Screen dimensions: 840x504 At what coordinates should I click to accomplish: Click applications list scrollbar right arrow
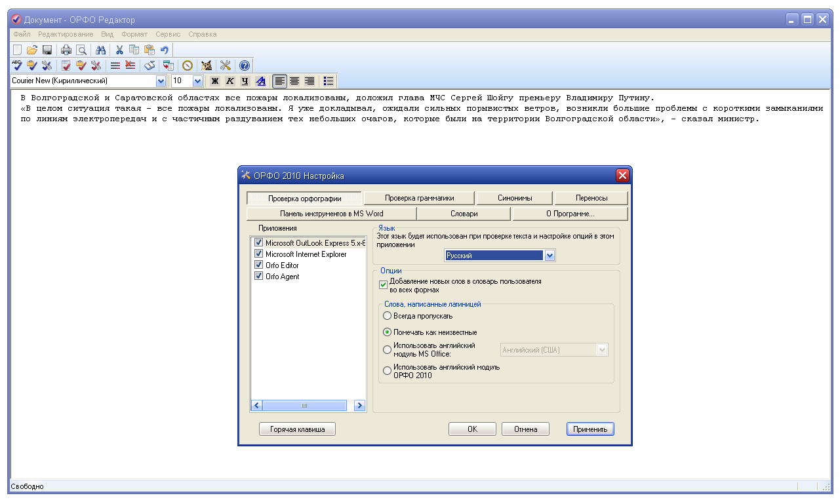[x=359, y=406]
